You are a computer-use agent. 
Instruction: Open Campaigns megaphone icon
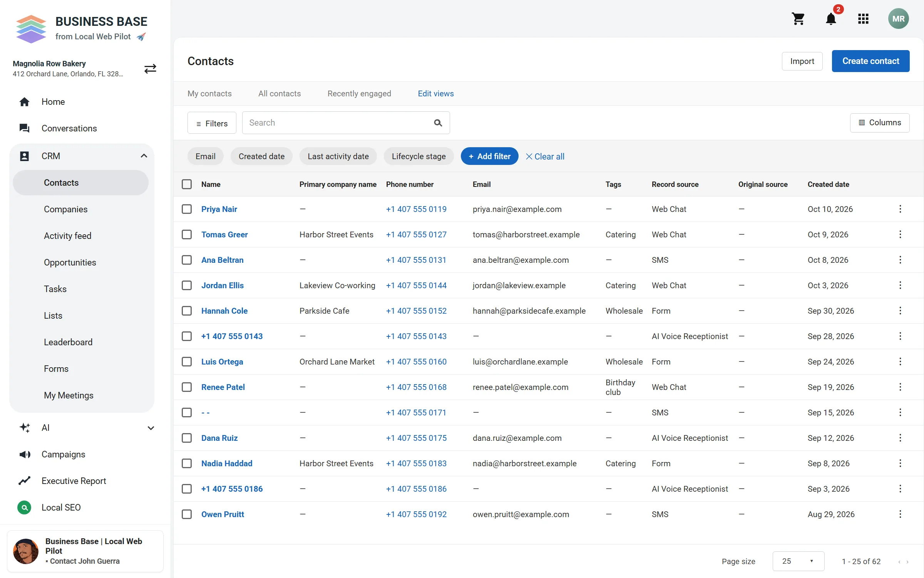click(x=24, y=454)
